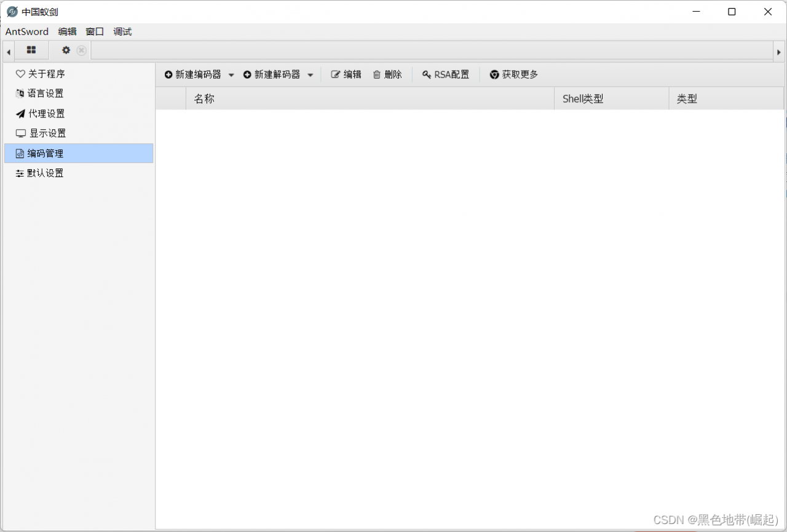Click the trash can delete icon
Viewport: 787px width, 532px height.
coord(377,74)
